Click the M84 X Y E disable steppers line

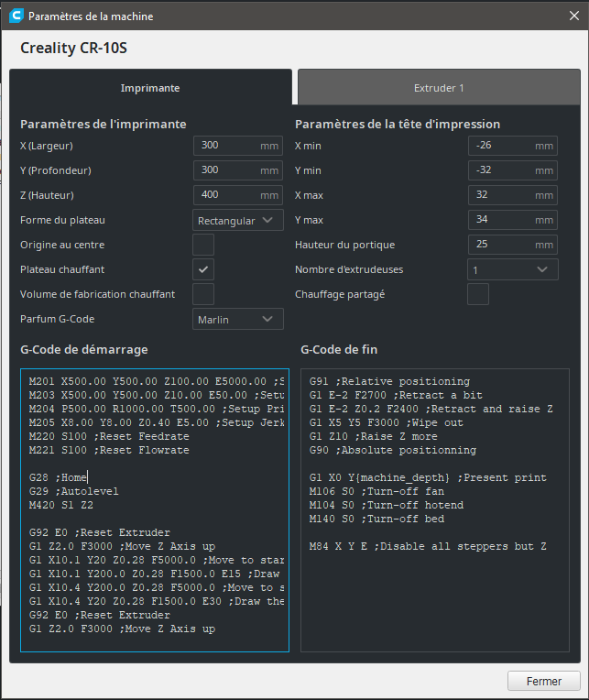428,546
